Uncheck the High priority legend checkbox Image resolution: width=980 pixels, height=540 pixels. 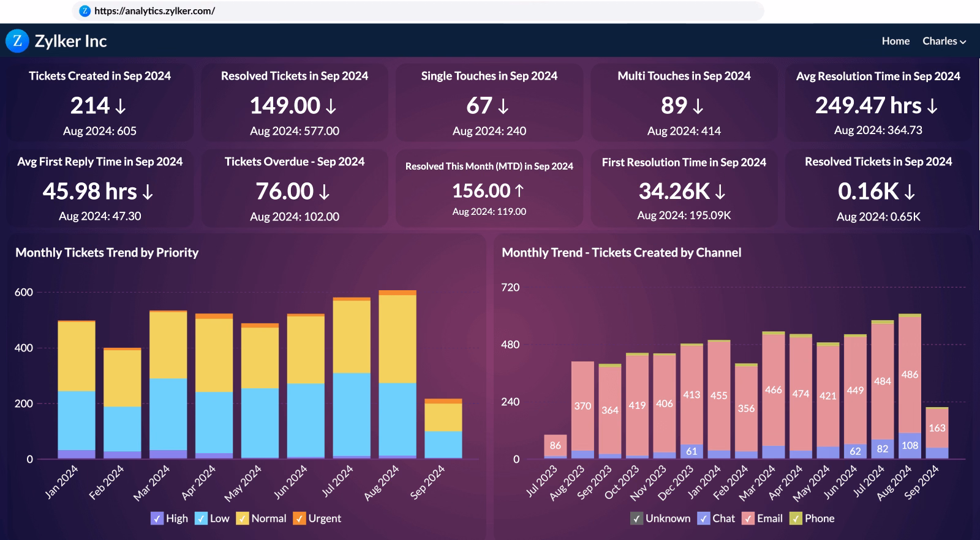157,519
